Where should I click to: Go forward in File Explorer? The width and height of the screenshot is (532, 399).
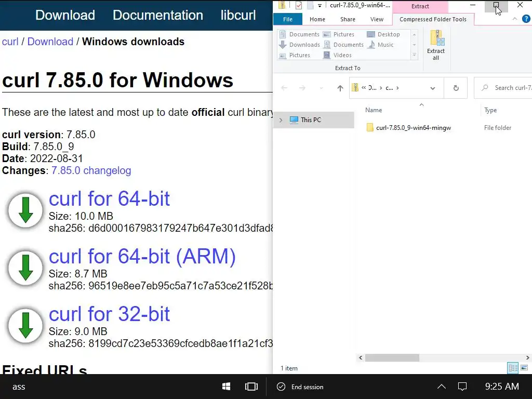pyautogui.click(x=302, y=88)
